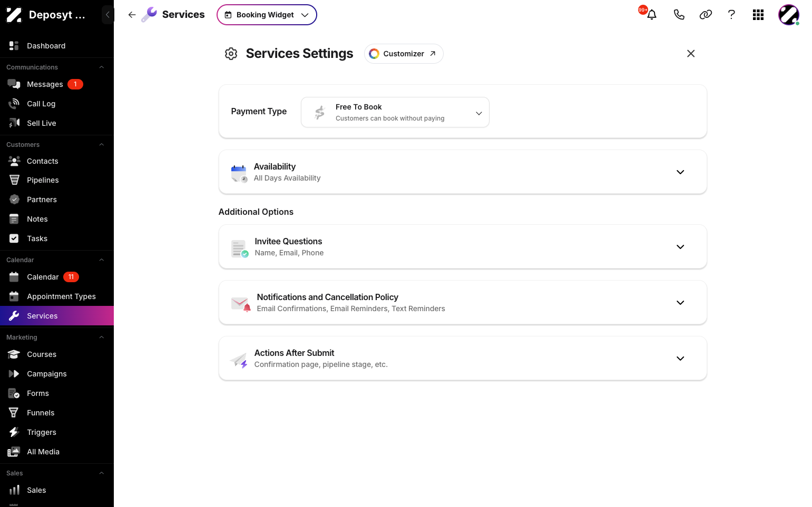
Task: Collapse the Marketing sidebar group
Action: tap(102, 337)
